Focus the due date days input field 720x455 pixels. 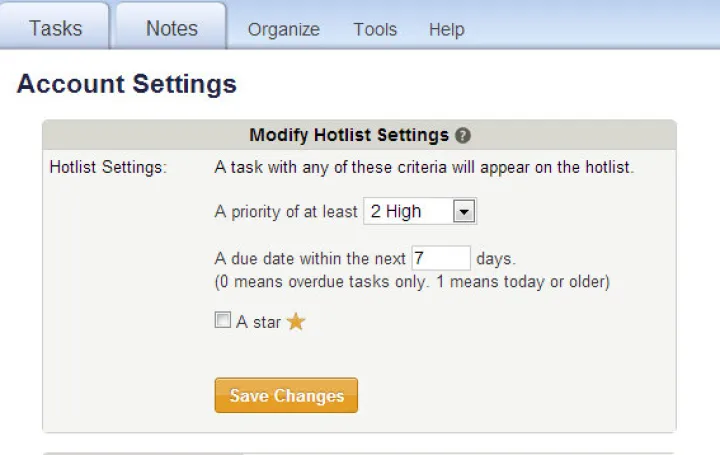point(441,258)
